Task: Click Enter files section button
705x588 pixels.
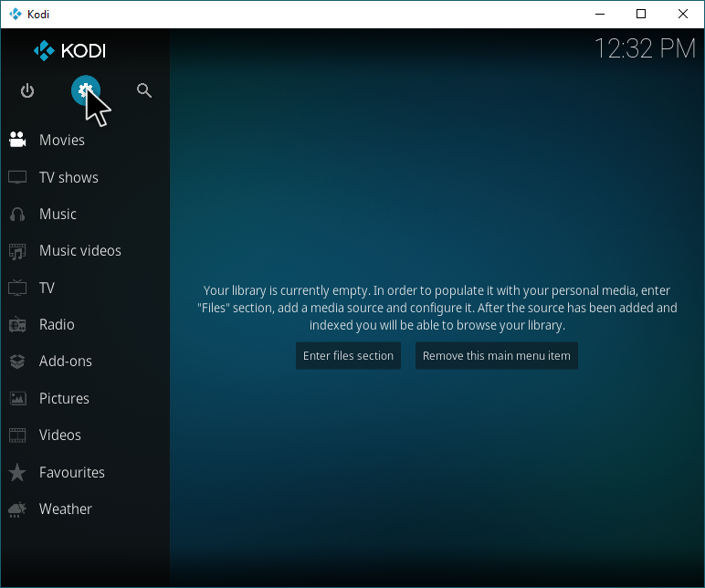Action: tap(348, 355)
